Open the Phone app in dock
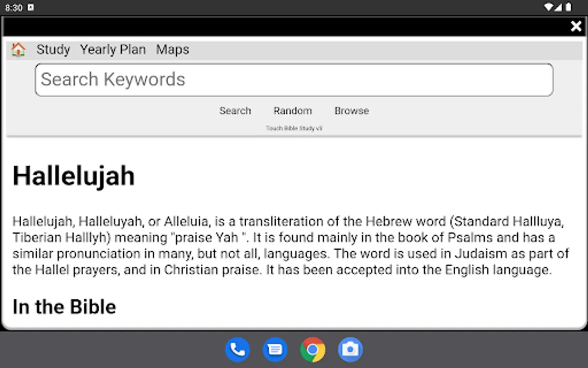The image size is (588, 368). pyautogui.click(x=237, y=350)
